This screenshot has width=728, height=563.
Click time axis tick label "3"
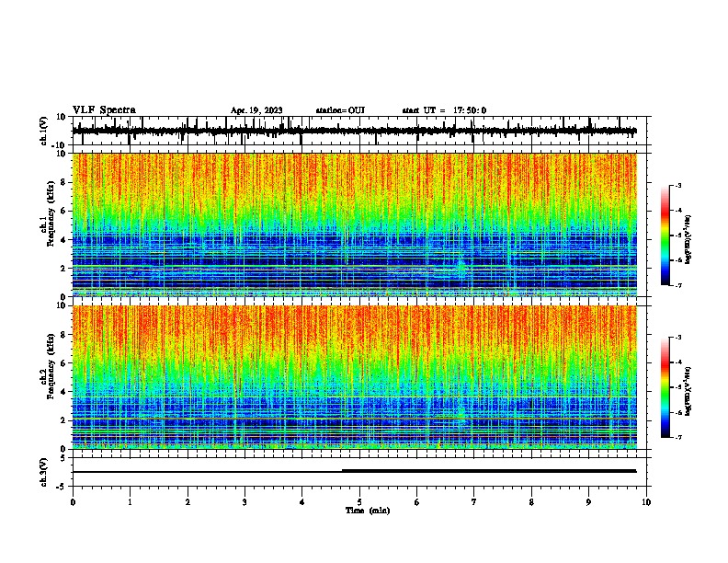point(245,502)
